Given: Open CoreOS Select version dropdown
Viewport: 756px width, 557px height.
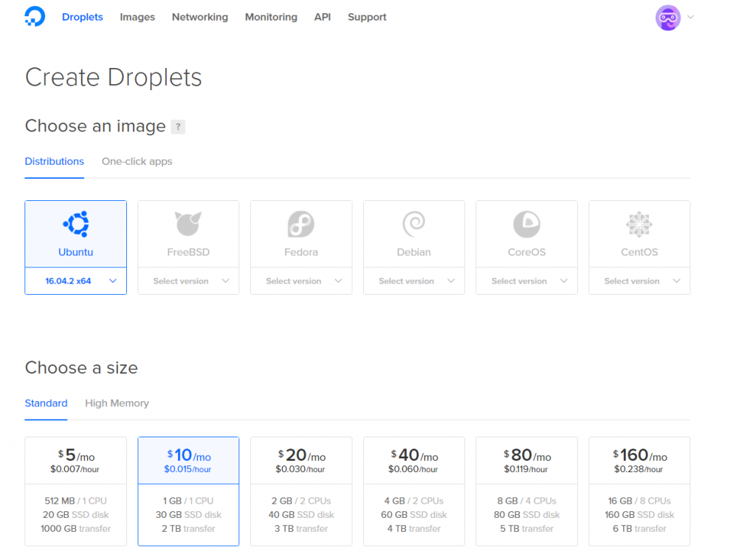Looking at the screenshot, I should [x=526, y=281].
